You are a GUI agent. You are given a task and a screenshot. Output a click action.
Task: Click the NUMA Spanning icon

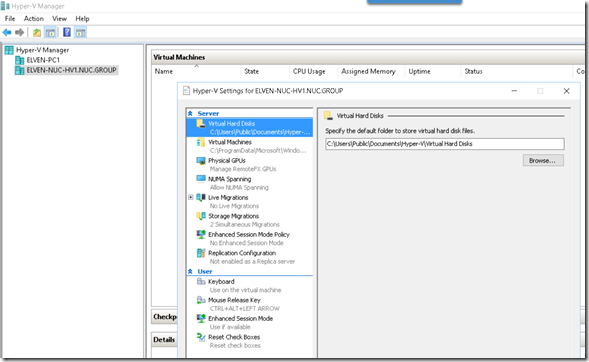click(x=201, y=178)
